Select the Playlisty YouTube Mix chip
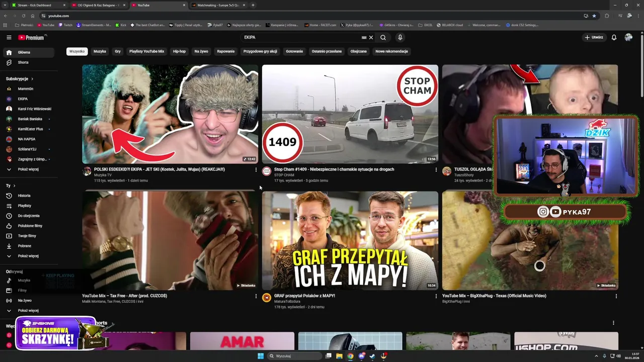 pos(146,51)
